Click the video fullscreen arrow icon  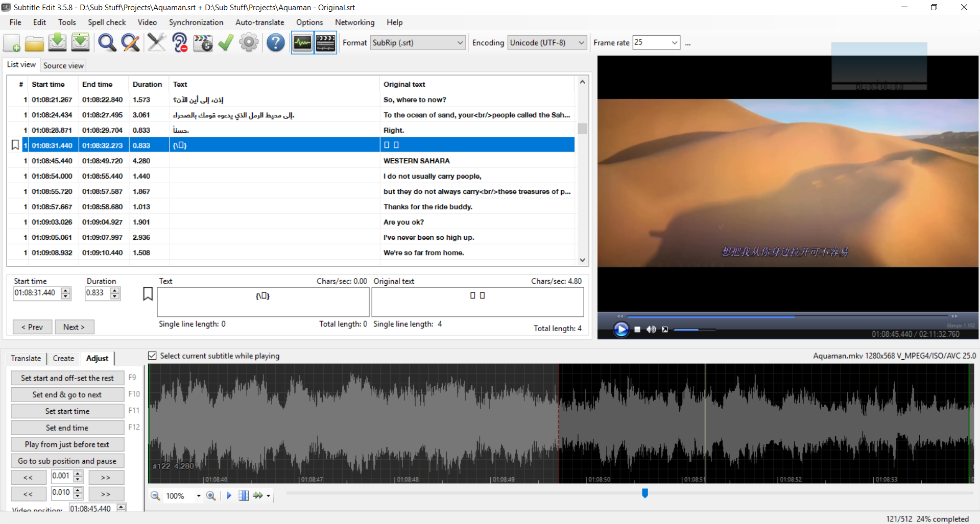click(x=665, y=330)
